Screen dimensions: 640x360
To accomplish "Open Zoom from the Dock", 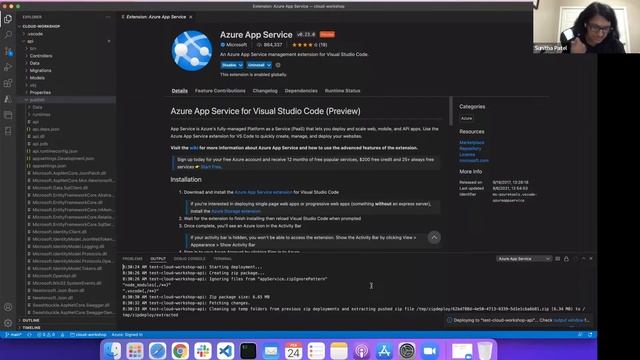I will click(x=429, y=351).
